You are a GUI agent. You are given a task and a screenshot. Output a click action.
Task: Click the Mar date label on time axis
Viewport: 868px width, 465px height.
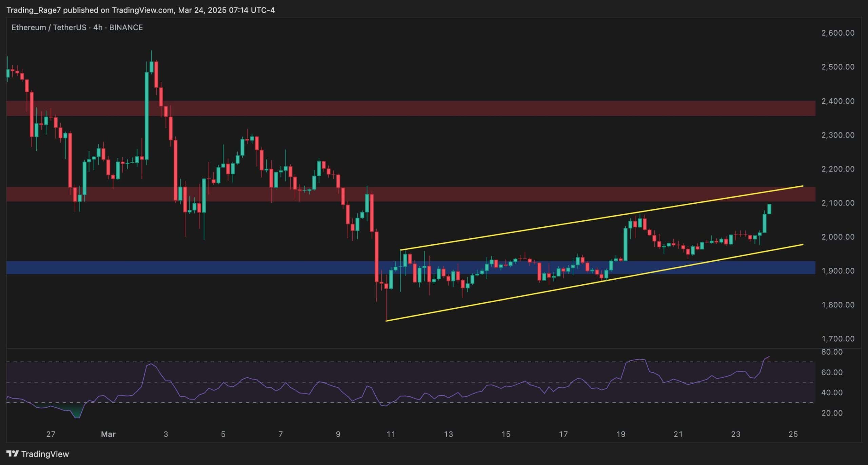[108, 434]
